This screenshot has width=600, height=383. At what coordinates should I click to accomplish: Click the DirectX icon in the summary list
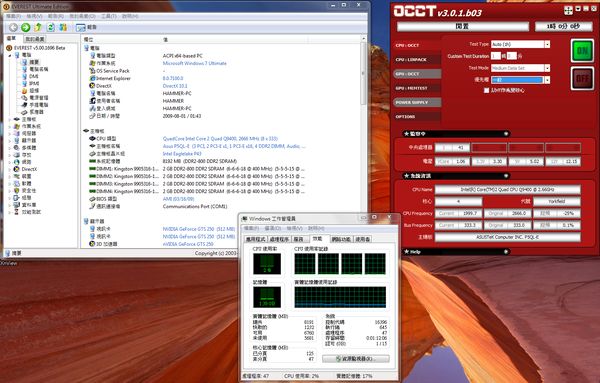[92, 86]
